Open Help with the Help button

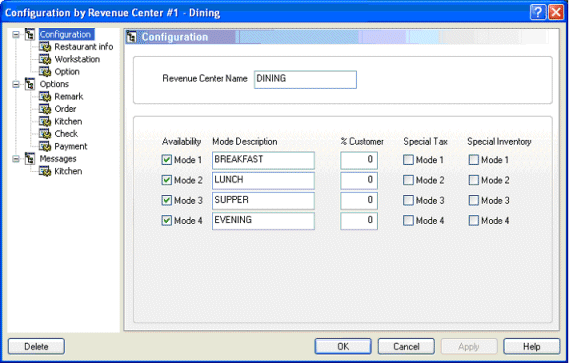(532, 346)
